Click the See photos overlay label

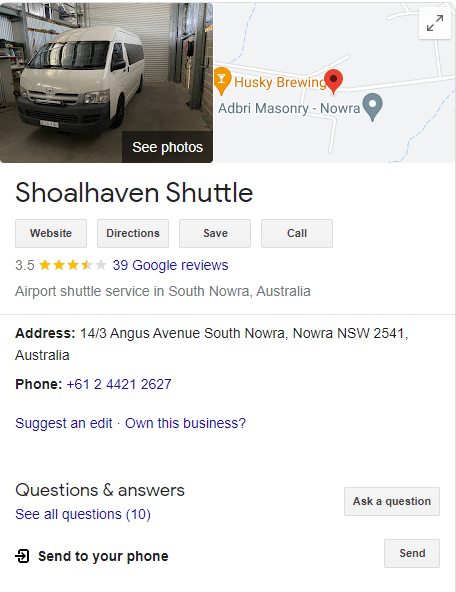click(167, 147)
